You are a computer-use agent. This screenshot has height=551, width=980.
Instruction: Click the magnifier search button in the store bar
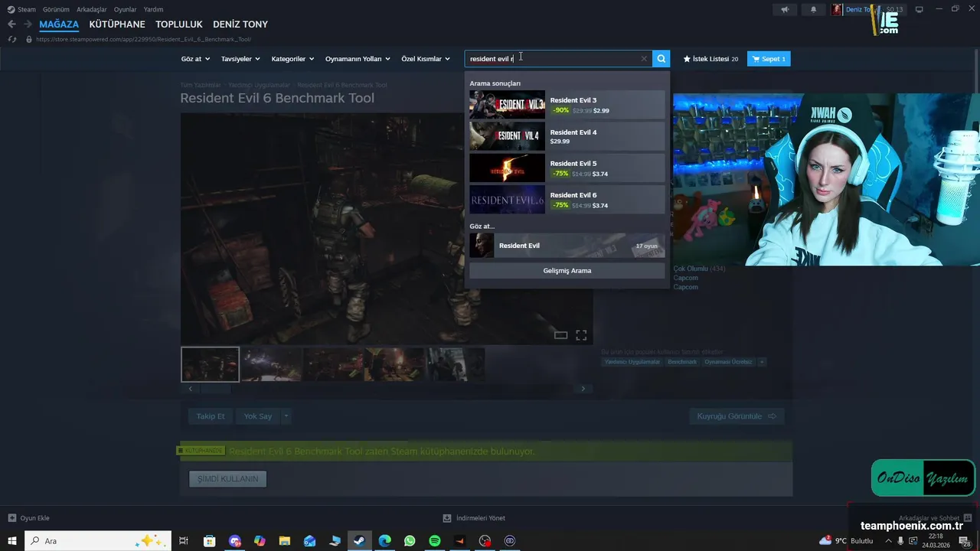point(661,59)
